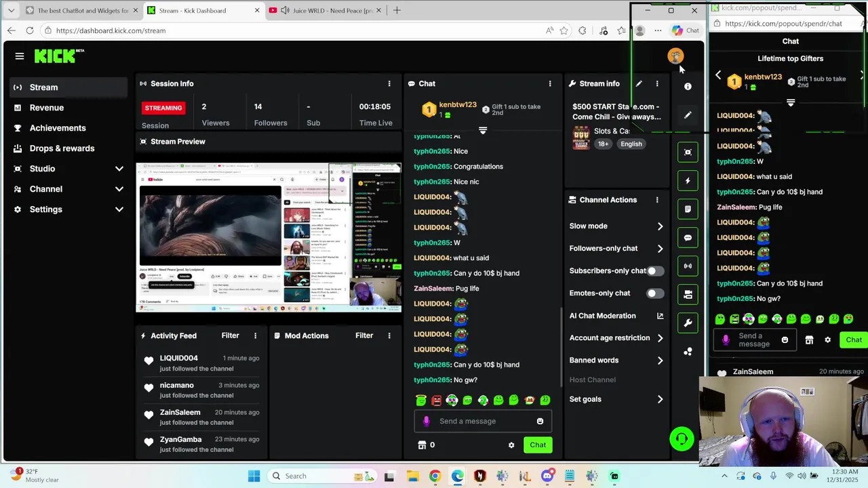Click ZainSaleem username in dashboard chat

pyautogui.click(x=433, y=289)
